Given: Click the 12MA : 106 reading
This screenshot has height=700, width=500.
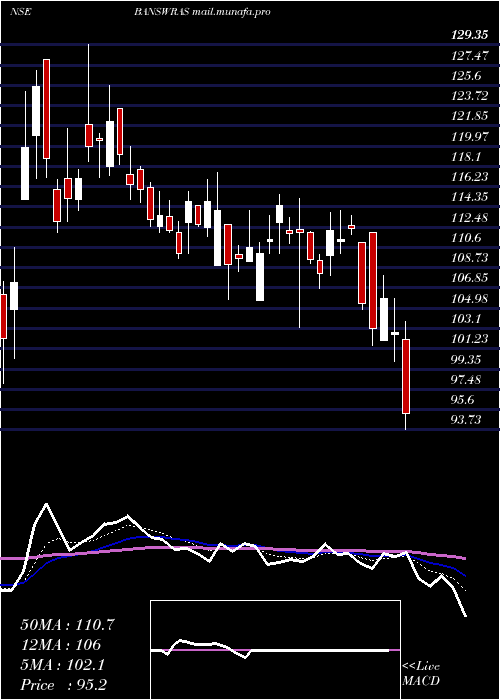Looking at the screenshot, I should (60, 645).
